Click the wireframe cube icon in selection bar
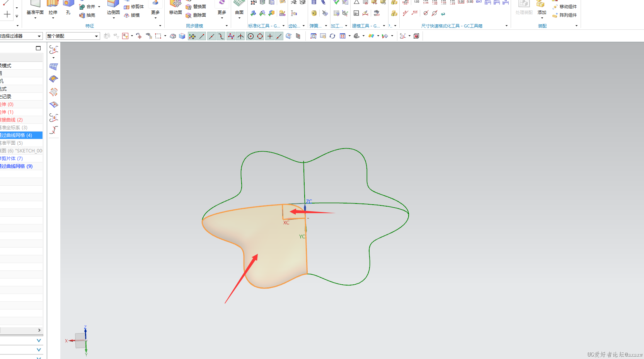 (173, 36)
